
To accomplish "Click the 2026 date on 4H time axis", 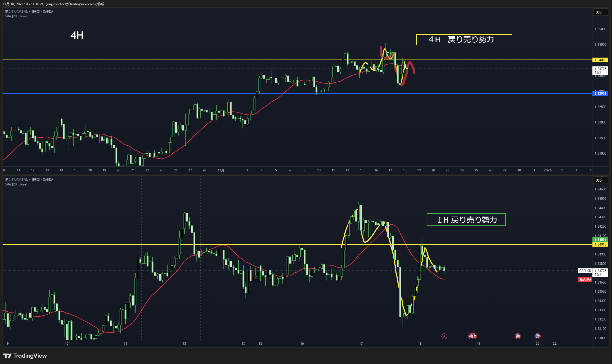I will coord(548,170).
